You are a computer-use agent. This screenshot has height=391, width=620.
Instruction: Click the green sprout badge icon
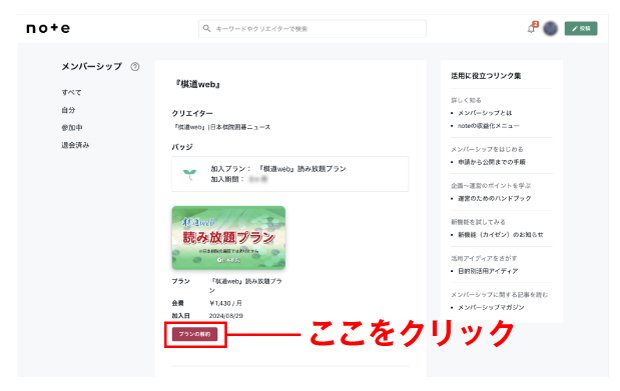pos(190,174)
